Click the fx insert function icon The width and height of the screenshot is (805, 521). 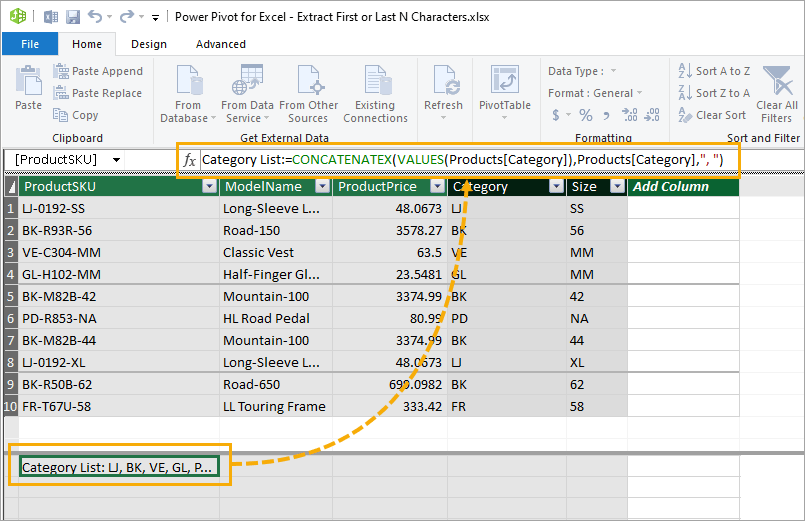tap(189, 160)
